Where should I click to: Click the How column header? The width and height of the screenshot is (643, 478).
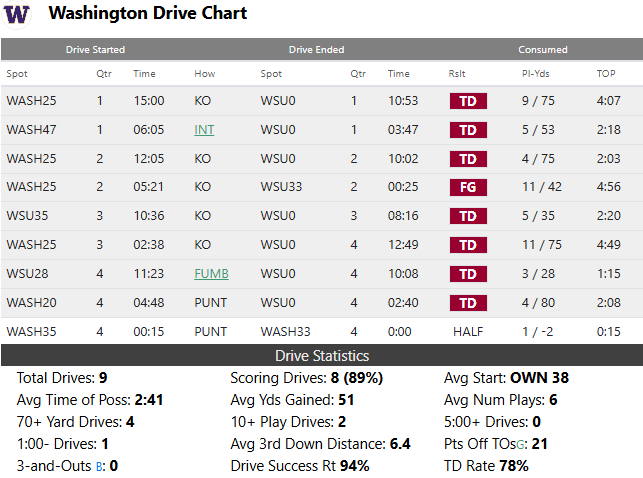(x=205, y=74)
